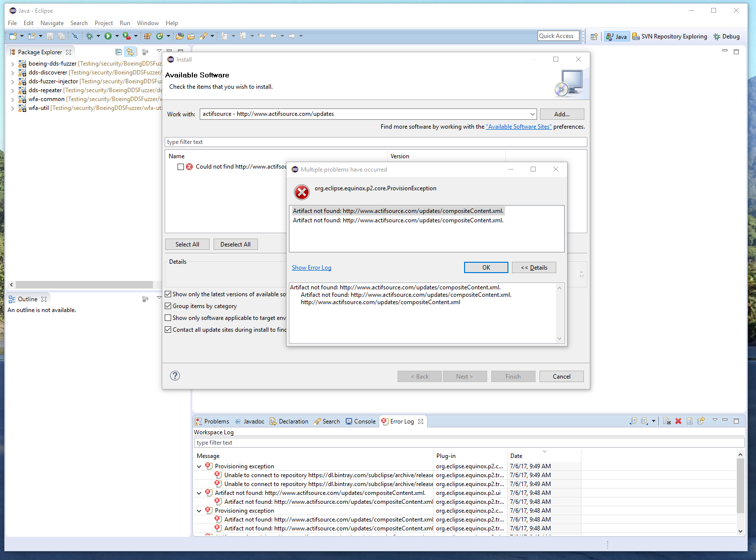756x560 pixels.
Task: Close the Outline view tab
Action: point(44,299)
